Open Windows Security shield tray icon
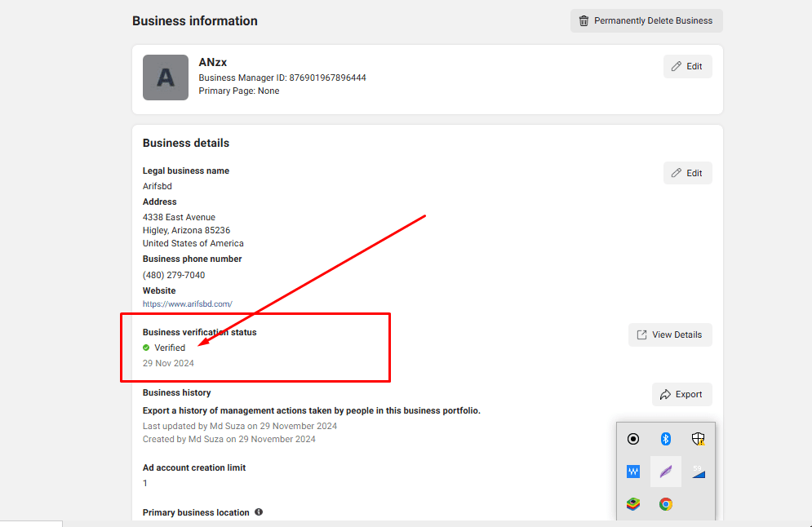The image size is (812, 527). point(698,439)
